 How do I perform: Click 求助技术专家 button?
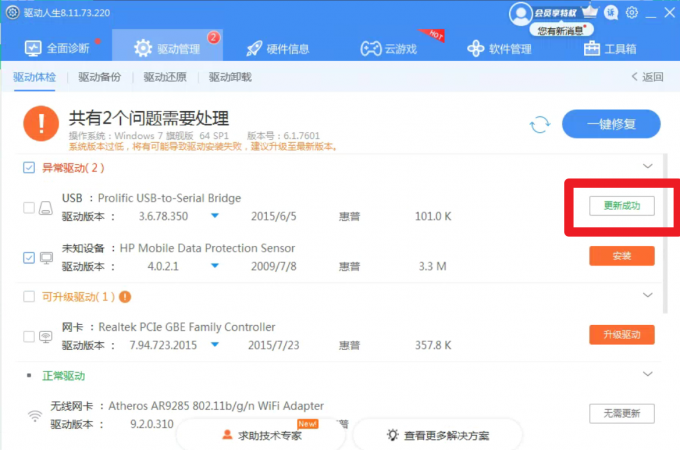[261, 435]
